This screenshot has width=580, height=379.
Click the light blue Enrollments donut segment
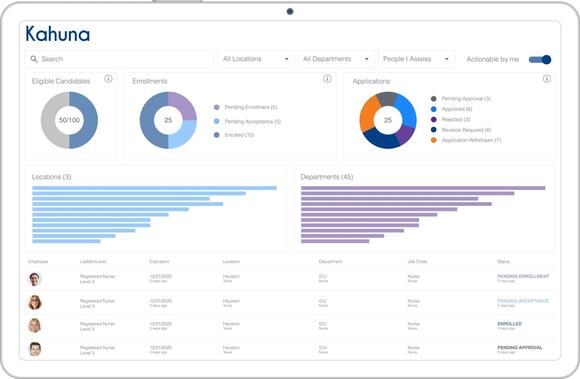[183, 135]
